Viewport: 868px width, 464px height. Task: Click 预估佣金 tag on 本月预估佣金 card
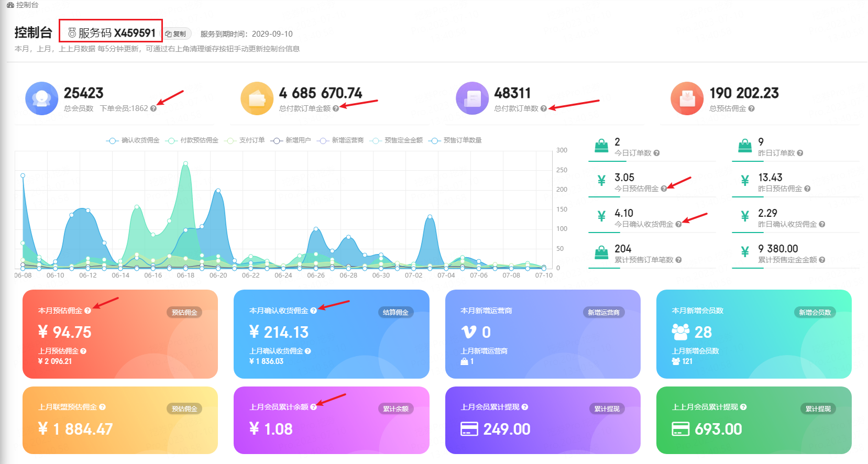184,312
